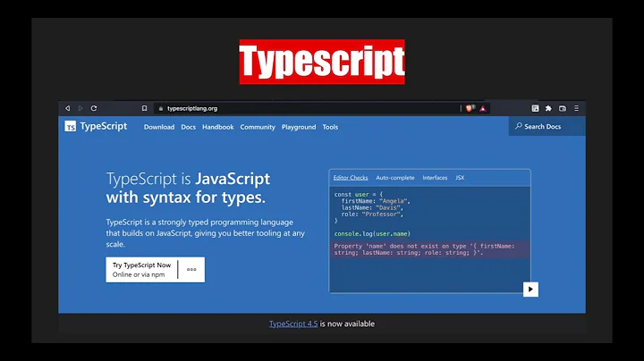The width and height of the screenshot is (644, 361).
Task: Open the Playground nav item
Action: 299,127
